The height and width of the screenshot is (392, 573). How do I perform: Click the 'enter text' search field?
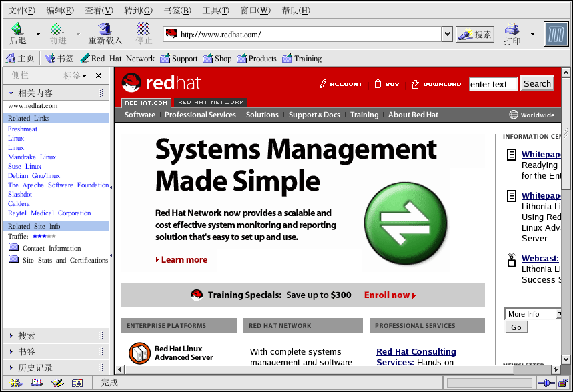click(492, 84)
